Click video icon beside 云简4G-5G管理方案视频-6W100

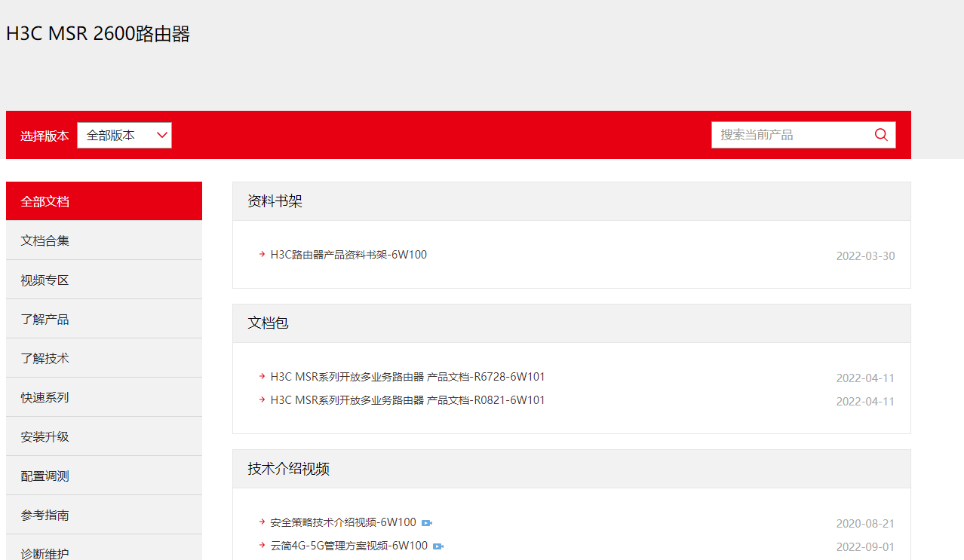click(x=437, y=546)
